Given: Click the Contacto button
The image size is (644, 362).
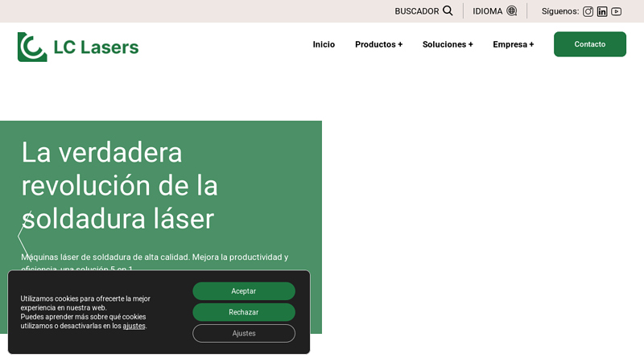Looking at the screenshot, I should pyautogui.click(x=590, y=44).
